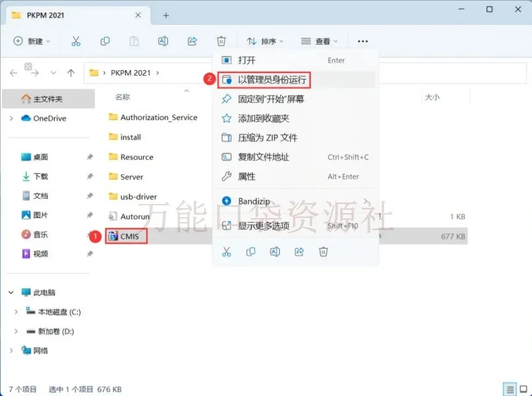Viewport: 532px width, 396px height.
Task: Choose 属性 in the context menu
Action: (296, 177)
